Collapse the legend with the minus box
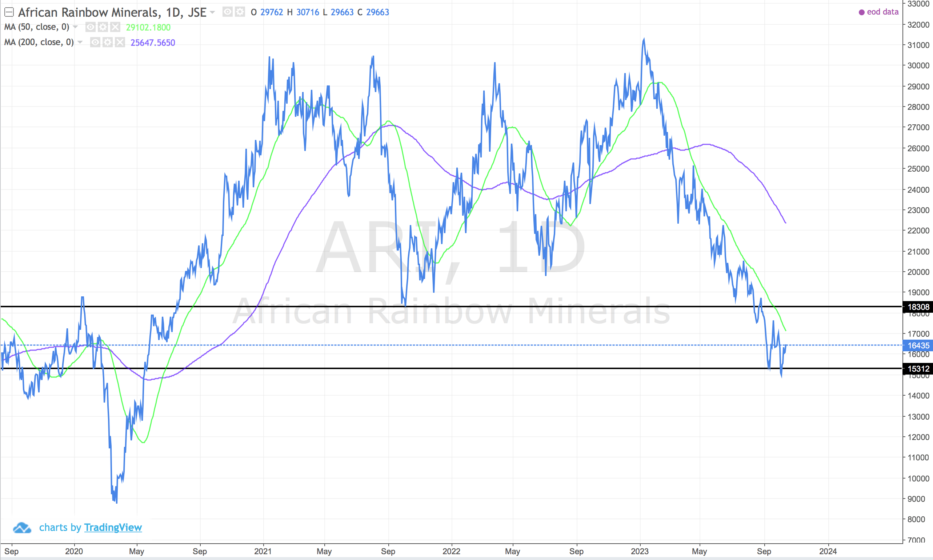The width and height of the screenshot is (933, 560). click(9, 12)
